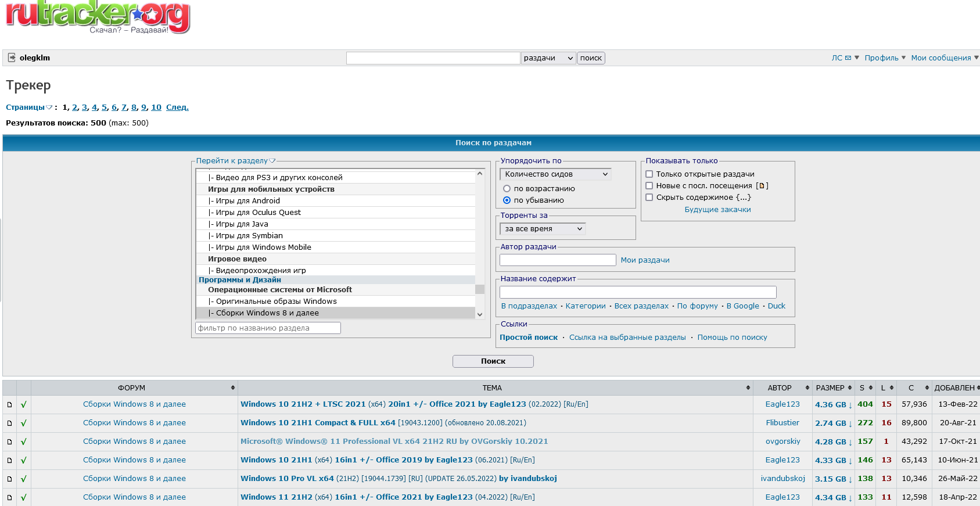Click the document icon in the Windows 11 21H2 16in1 row

(x=9, y=497)
